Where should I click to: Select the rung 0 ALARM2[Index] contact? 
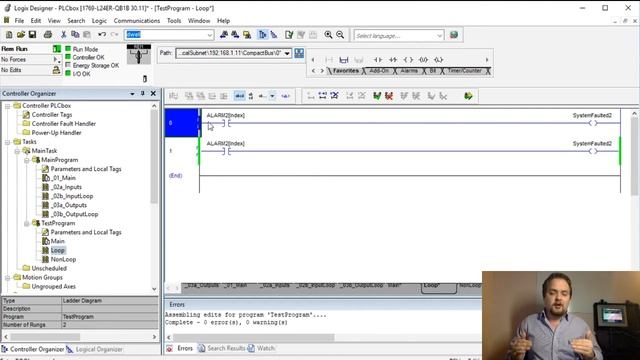tap(226, 123)
